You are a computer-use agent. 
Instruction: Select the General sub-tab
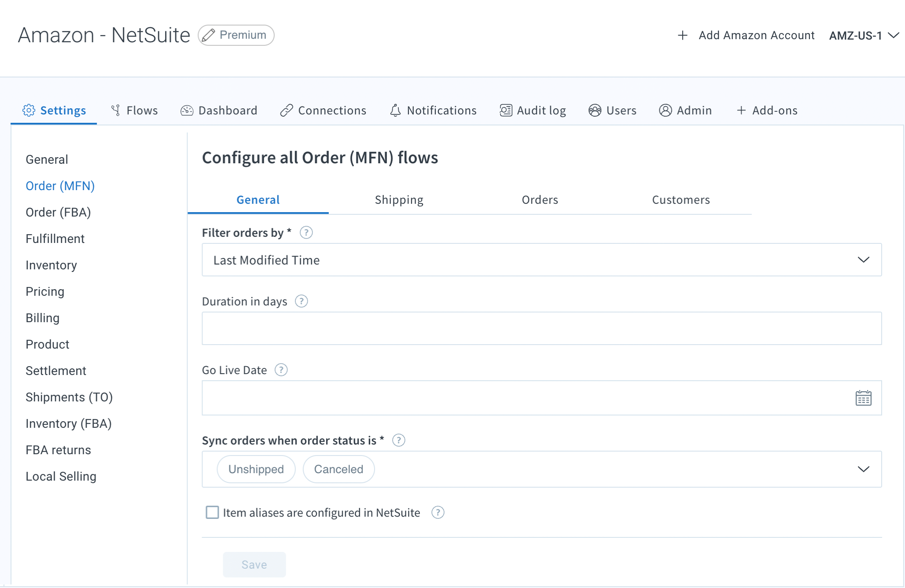point(258,200)
